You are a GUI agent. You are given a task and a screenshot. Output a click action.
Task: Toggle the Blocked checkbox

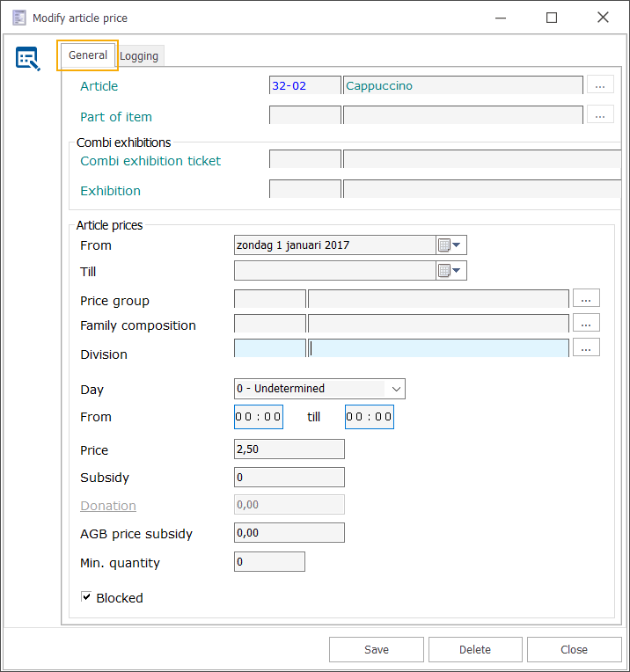[86, 596]
